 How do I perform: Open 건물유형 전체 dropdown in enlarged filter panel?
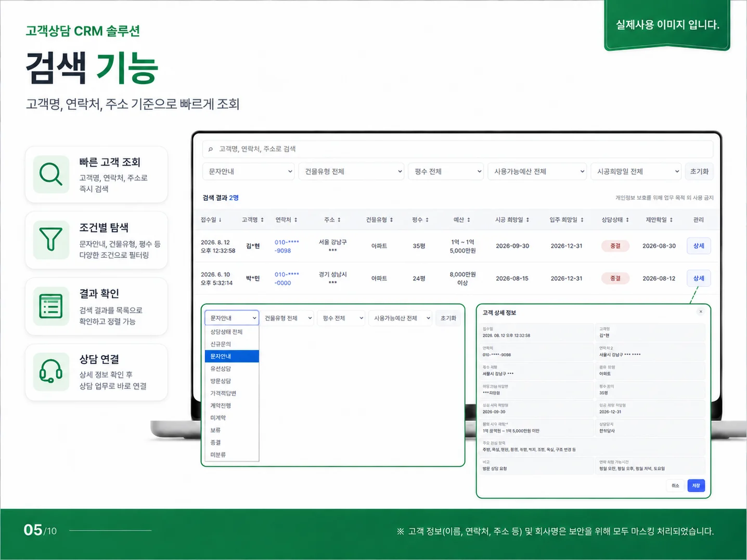point(287,318)
